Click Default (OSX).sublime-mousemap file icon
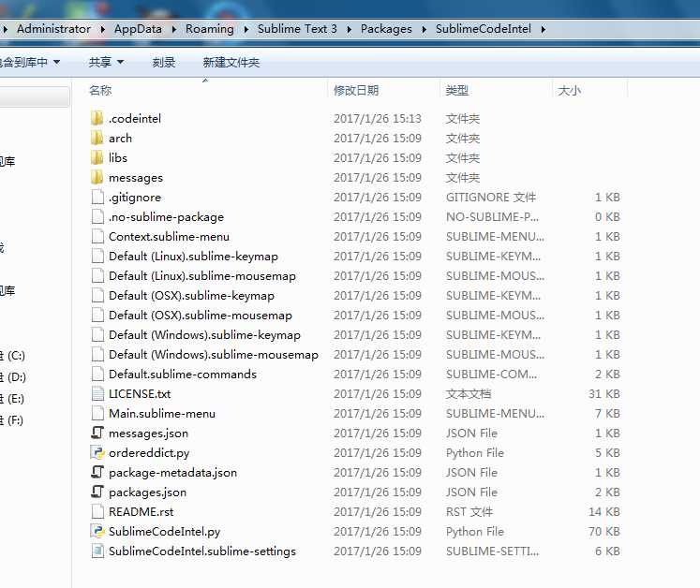 [97, 315]
